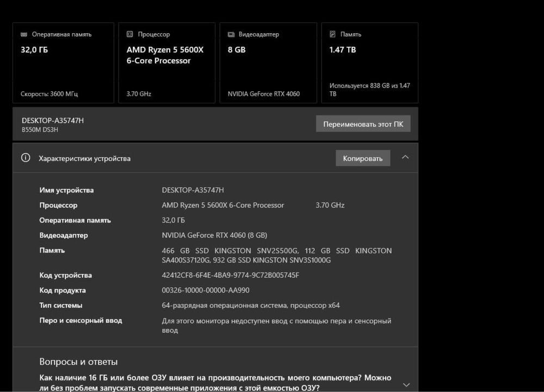Click the video adapter icon on Видеоадаптер card
Image resolution: width=544 pixels, height=392 pixels.
231,34
